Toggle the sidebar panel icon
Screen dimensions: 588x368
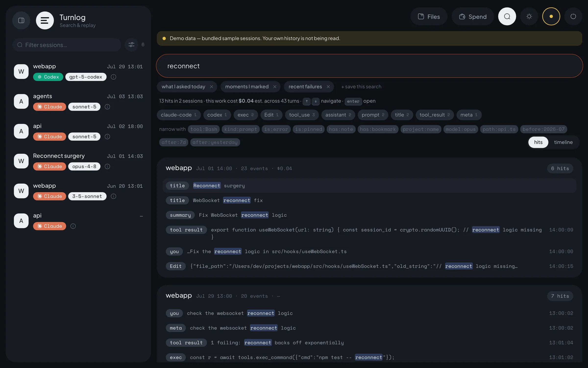pyautogui.click(x=21, y=20)
